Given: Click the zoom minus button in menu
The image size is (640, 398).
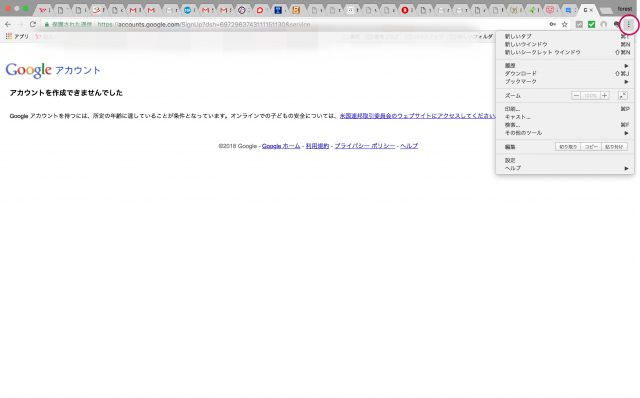Looking at the screenshot, I should [x=576, y=96].
